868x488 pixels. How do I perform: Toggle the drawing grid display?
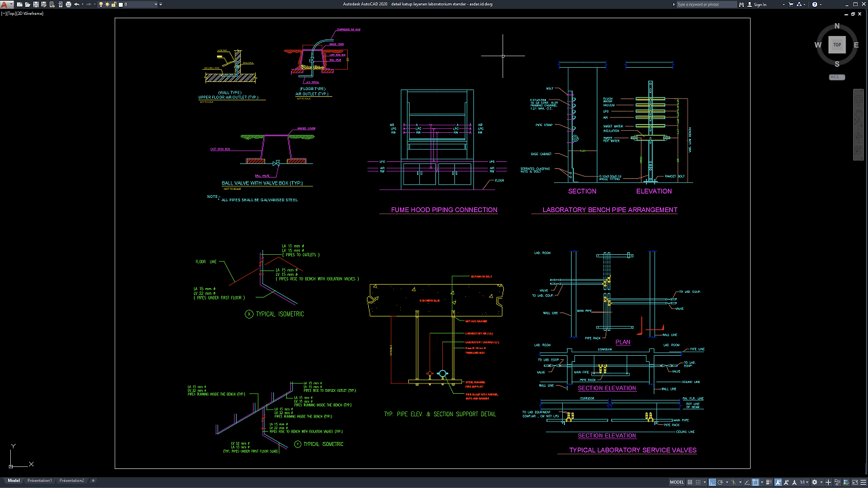click(690, 482)
